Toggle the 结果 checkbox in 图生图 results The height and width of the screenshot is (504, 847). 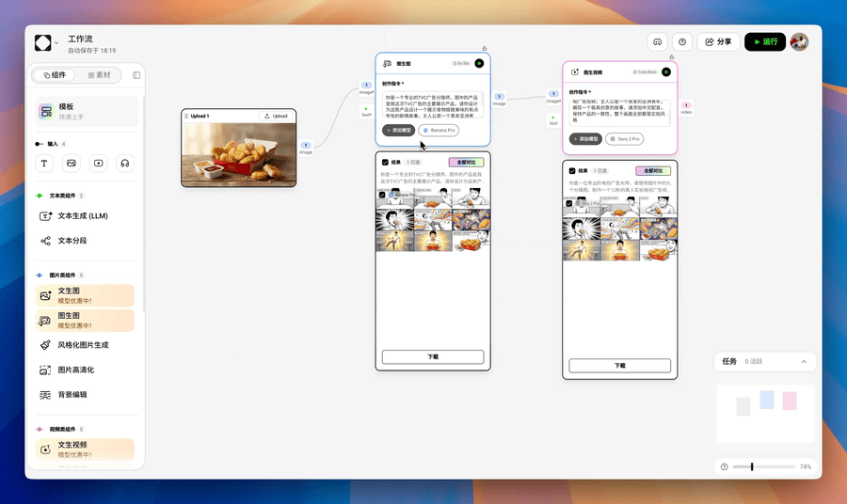coord(385,162)
